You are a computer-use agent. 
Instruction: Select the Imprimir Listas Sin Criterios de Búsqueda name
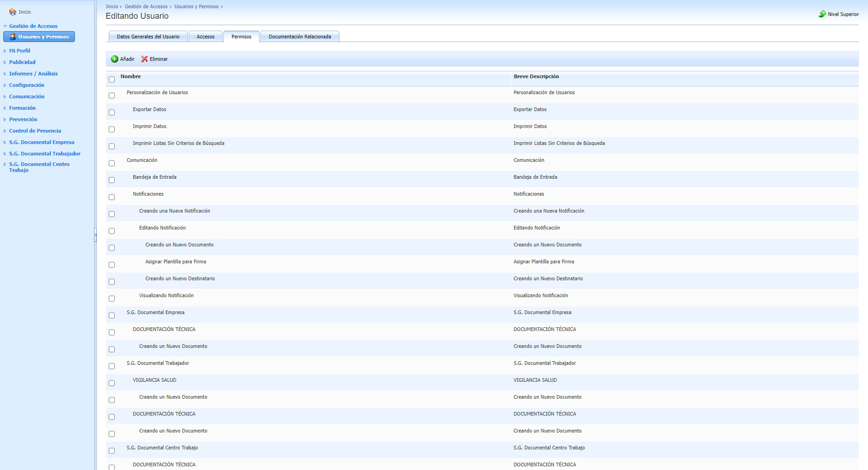[x=179, y=143]
